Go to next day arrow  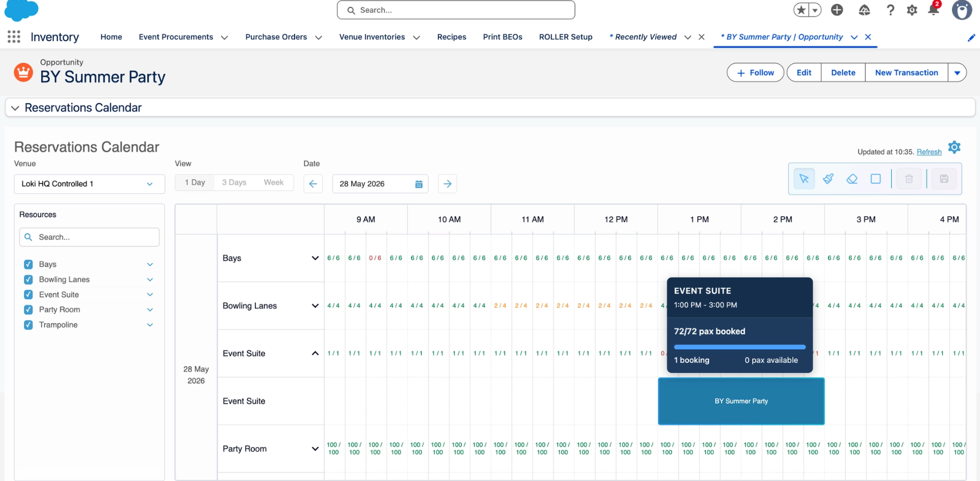(447, 184)
